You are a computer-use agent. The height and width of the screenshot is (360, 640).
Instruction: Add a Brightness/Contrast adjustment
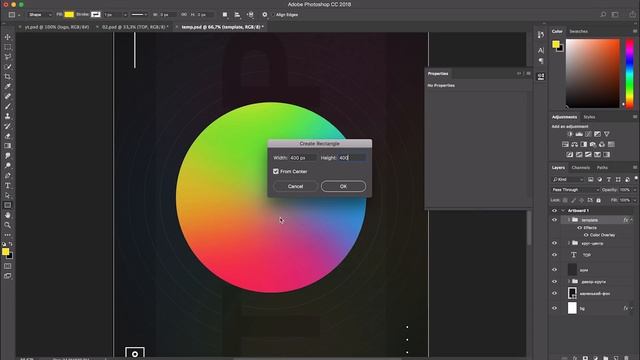click(x=570, y=134)
